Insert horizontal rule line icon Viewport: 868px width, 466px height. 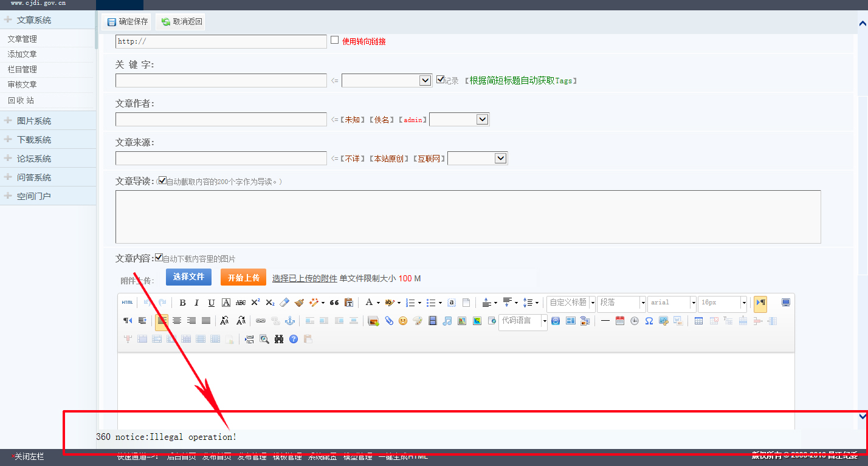[605, 321]
